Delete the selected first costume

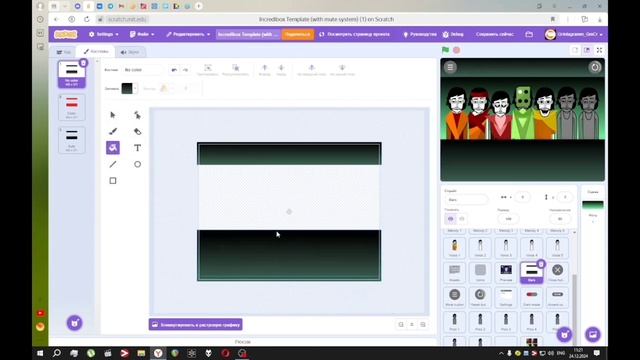83,63
